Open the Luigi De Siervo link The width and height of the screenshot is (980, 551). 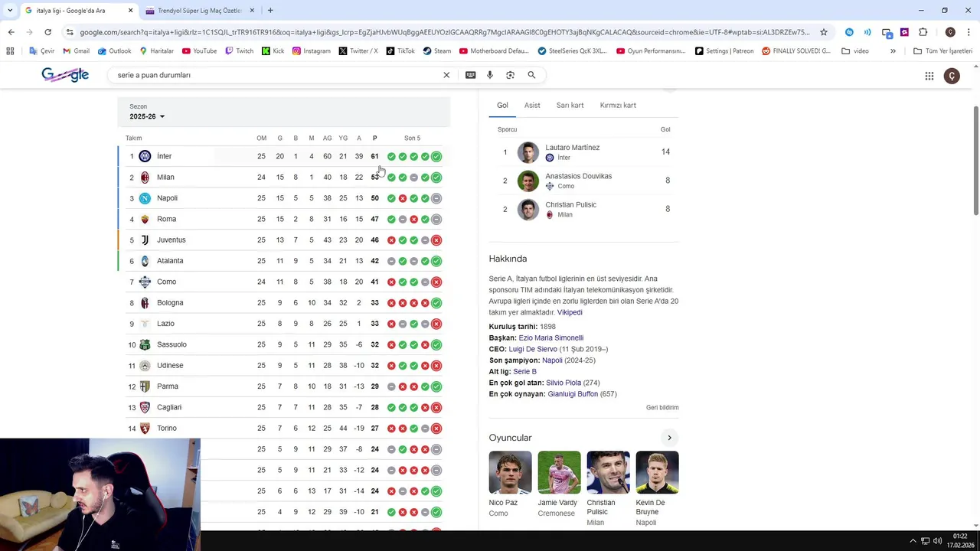pos(533,349)
